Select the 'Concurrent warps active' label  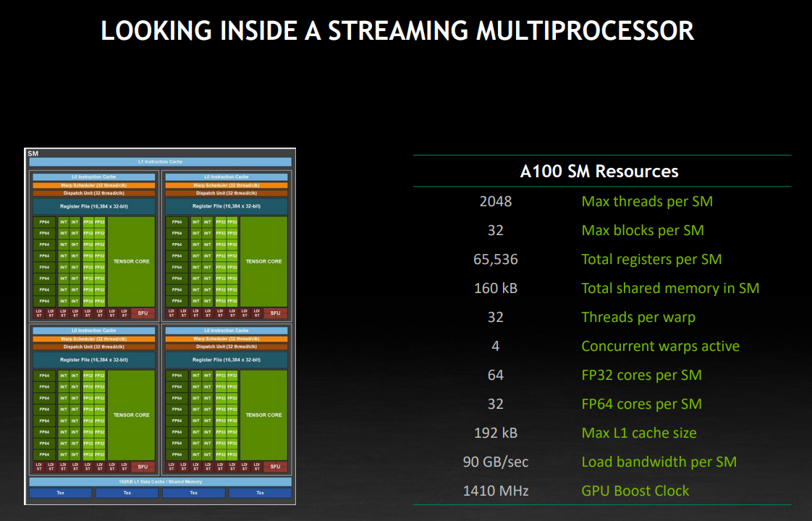coord(660,346)
